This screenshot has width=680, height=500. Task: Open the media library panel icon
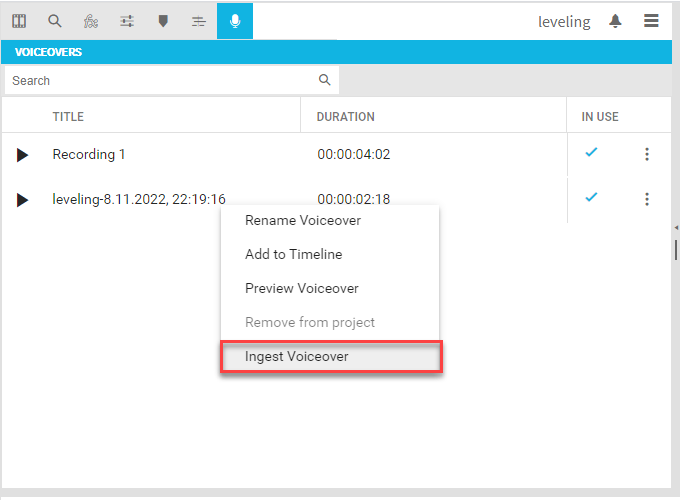tap(19, 21)
